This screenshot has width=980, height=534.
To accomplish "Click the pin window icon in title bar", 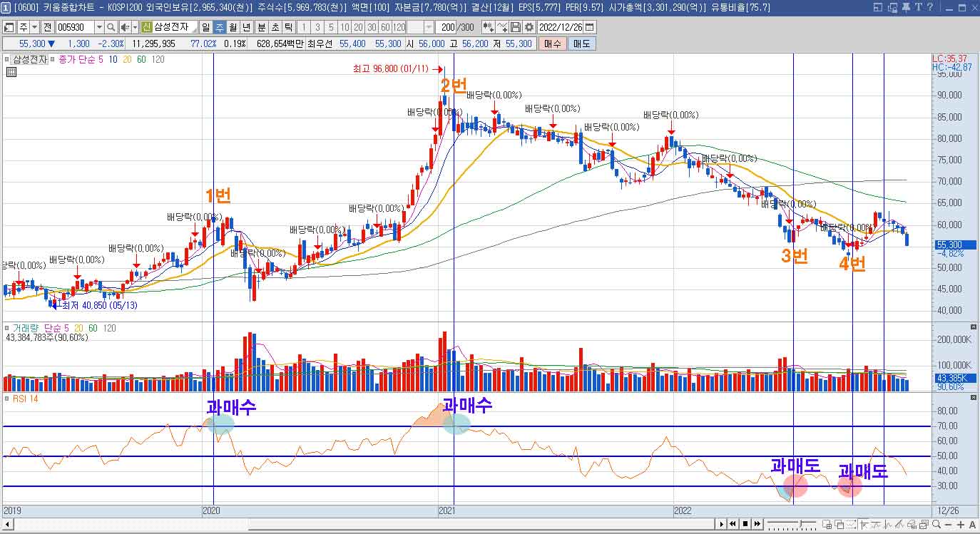I will (905, 7).
